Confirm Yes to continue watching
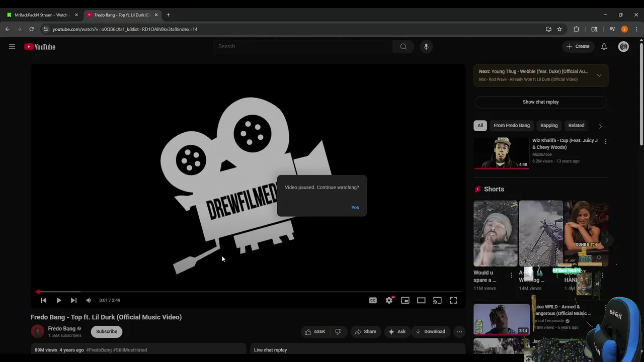The image size is (644, 362). [x=355, y=208]
